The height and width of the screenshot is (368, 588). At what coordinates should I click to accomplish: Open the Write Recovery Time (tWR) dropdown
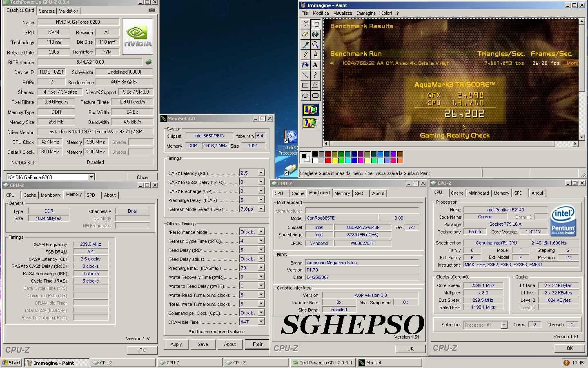pos(261,277)
